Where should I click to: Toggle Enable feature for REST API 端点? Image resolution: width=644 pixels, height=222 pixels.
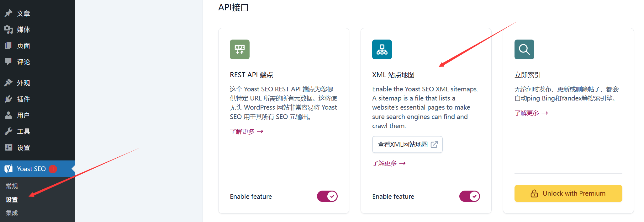click(x=327, y=196)
